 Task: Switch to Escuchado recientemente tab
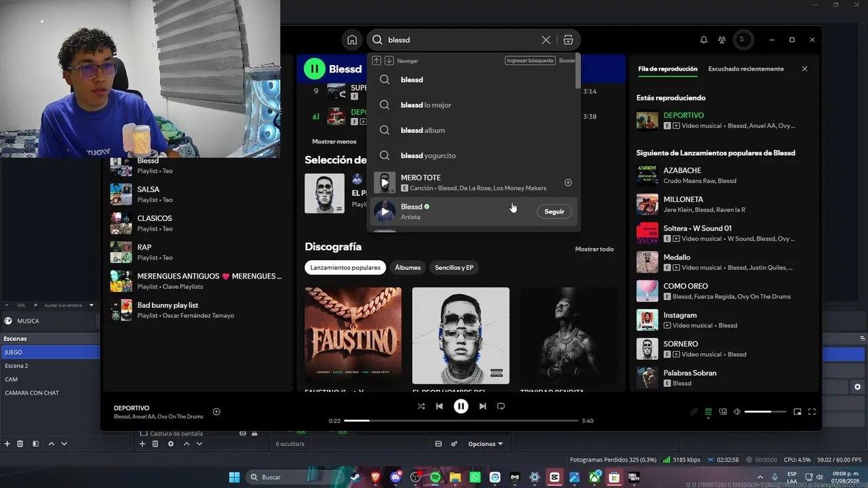click(x=746, y=69)
